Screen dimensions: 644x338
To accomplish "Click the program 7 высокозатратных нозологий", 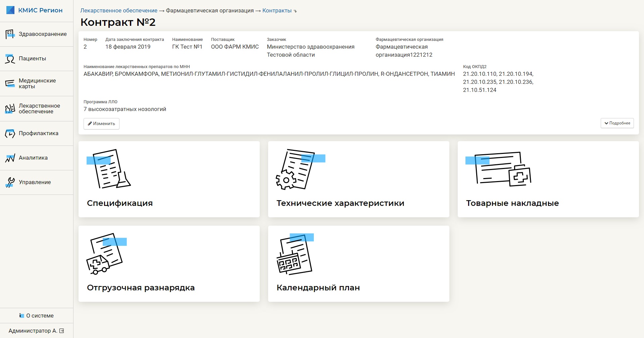I will [x=125, y=109].
